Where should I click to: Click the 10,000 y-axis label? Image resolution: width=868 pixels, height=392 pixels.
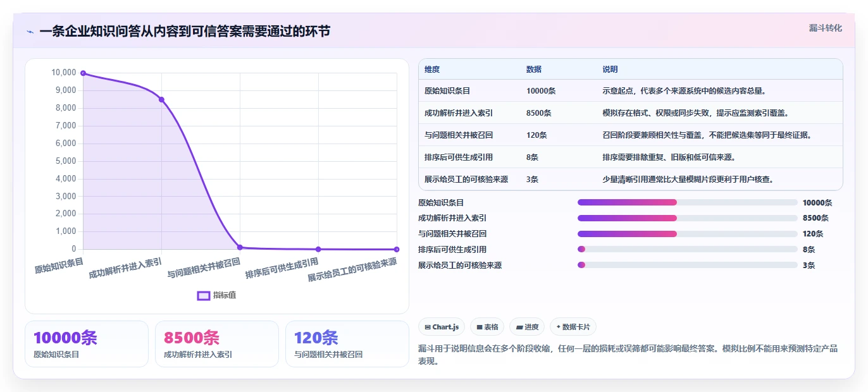[63, 73]
